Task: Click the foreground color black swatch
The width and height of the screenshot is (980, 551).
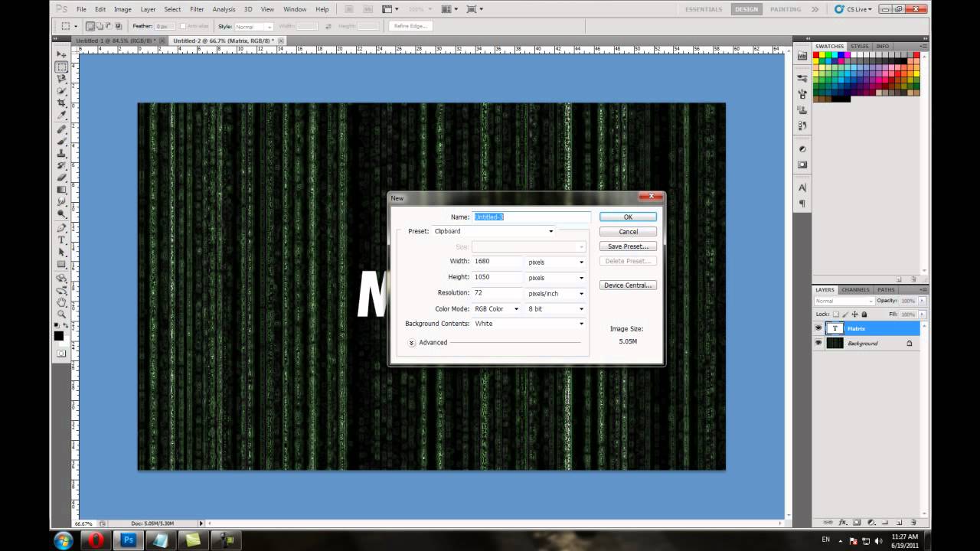Action: pyautogui.click(x=59, y=335)
